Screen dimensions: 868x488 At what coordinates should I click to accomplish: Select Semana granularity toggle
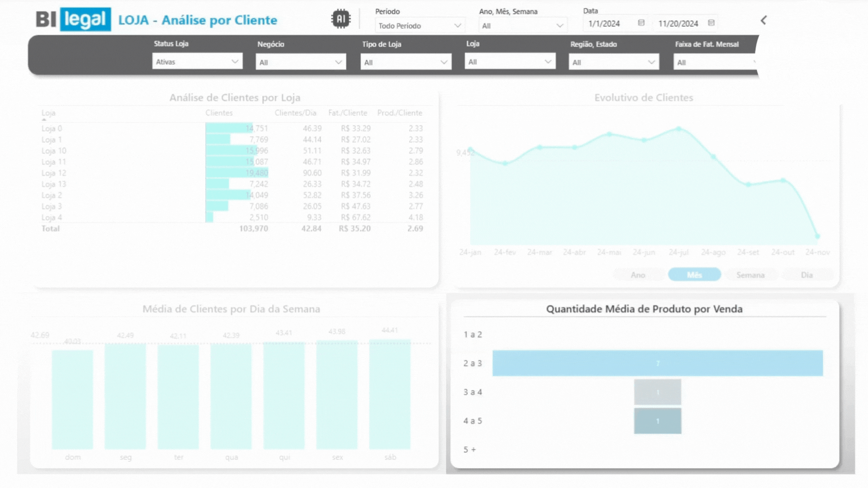click(x=750, y=275)
